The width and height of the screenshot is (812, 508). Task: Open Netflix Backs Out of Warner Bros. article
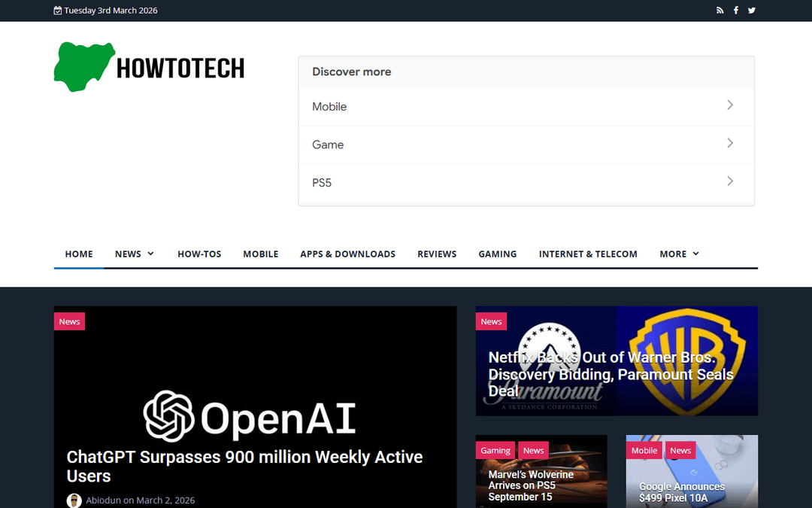[x=611, y=374]
